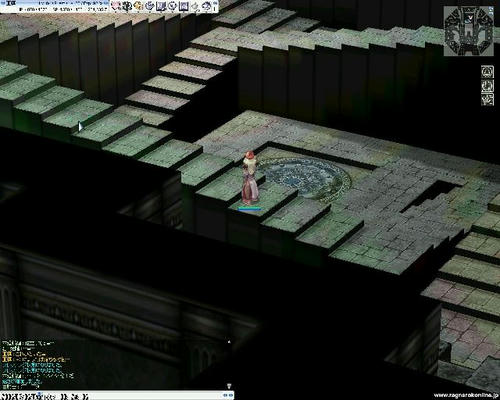
Task: Toggle the chat mode buttons at chat bar right end
Action: click(228, 395)
